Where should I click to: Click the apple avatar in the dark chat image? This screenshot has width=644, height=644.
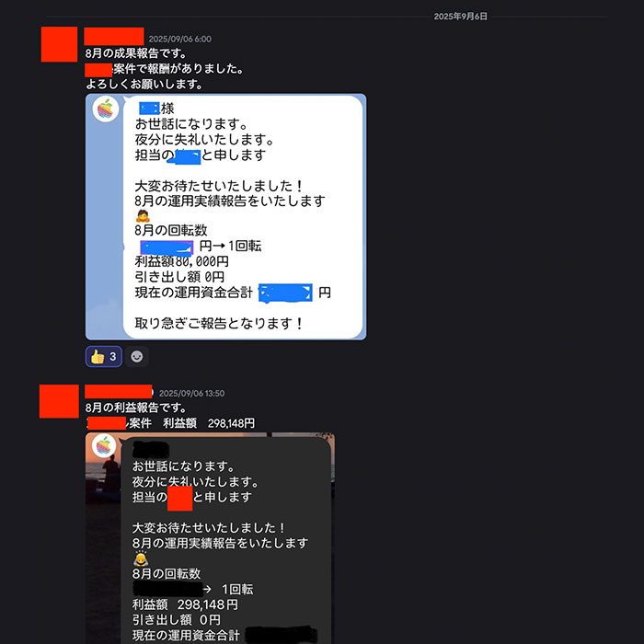[103, 445]
